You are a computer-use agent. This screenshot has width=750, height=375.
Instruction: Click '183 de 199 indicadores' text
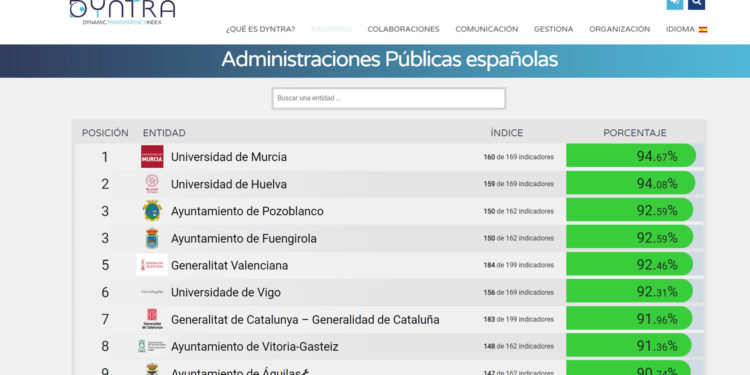pyautogui.click(x=518, y=319)
